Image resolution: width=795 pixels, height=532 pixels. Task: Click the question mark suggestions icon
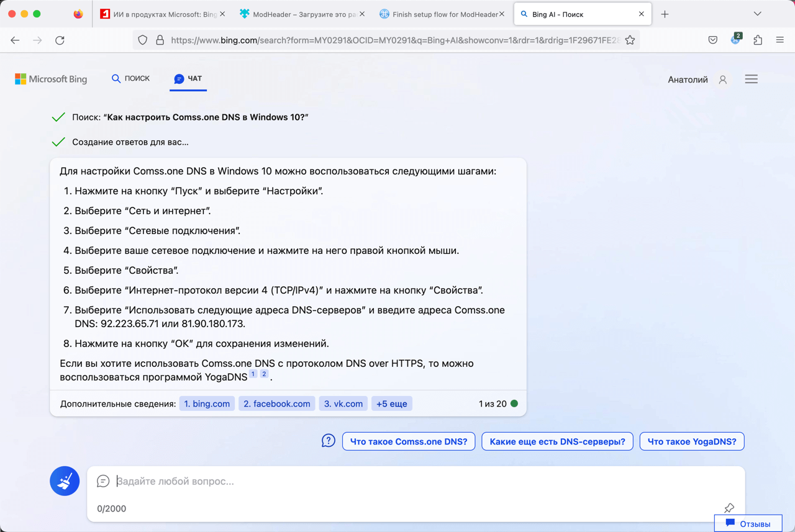(329, 441)
